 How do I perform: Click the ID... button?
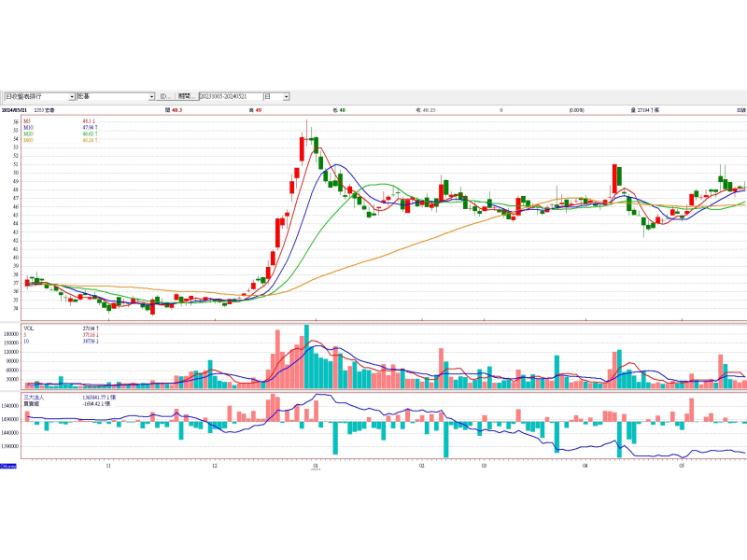tap(165, 96)
